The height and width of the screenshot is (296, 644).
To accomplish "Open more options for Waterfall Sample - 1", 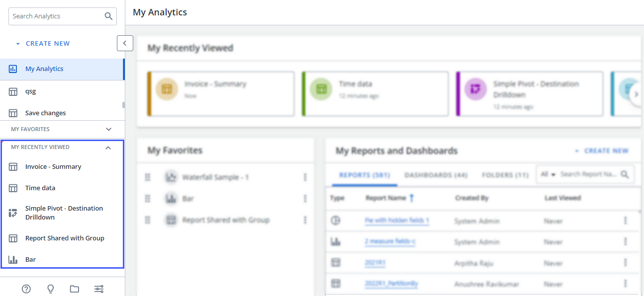I will [305, 177].
